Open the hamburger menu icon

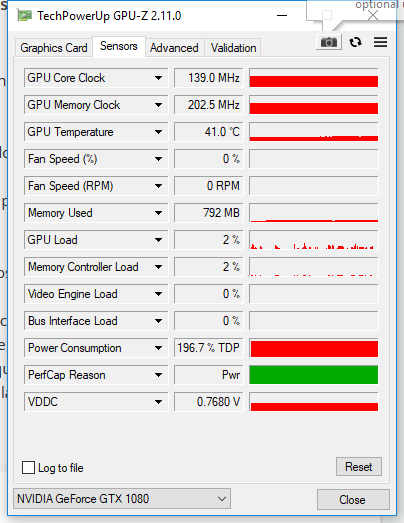[x=380, y=42]
